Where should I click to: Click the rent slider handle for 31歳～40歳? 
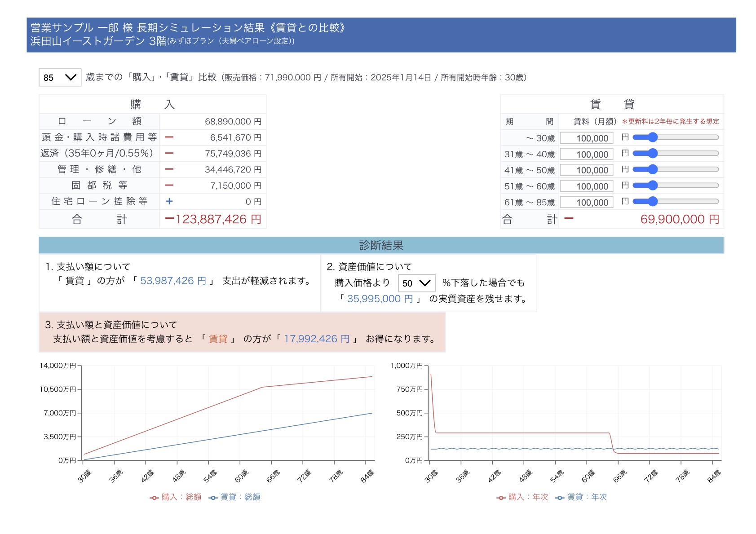pyautogui.click(x=652, y=154)
